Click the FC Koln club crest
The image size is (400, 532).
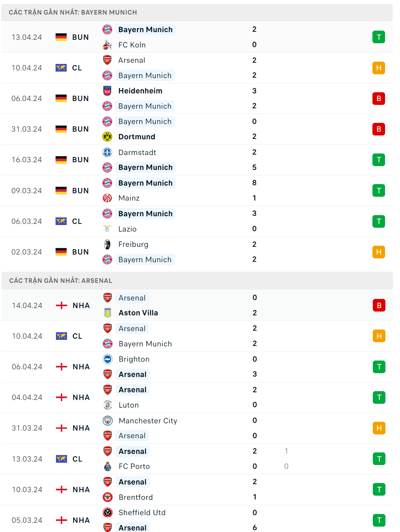[107, 45]
